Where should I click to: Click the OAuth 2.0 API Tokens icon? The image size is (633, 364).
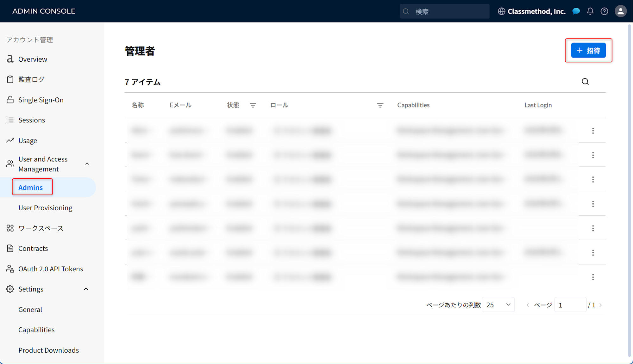(x=10, y=268)
